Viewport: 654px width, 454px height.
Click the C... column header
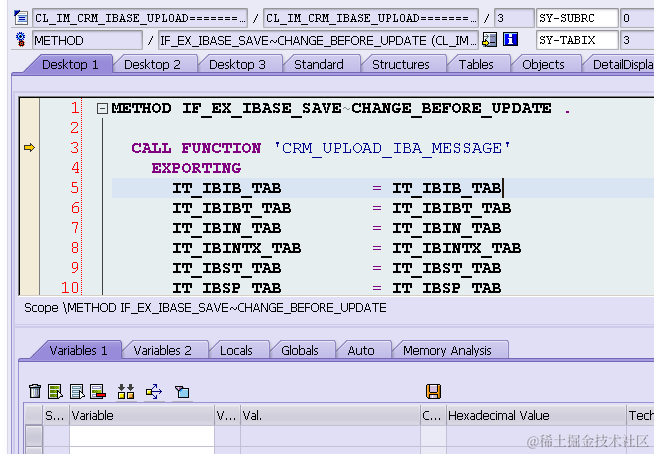433,416
